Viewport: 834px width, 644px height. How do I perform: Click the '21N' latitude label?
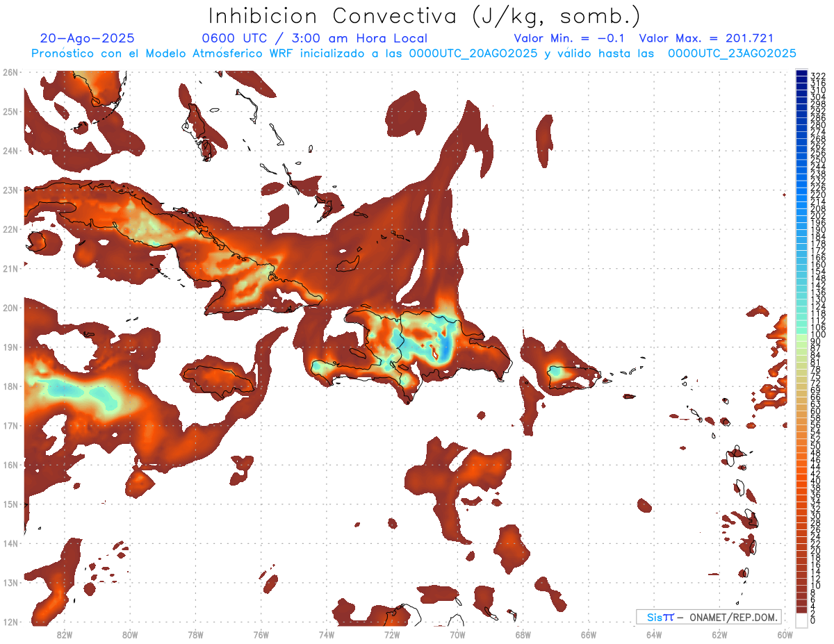pos(10,268)
